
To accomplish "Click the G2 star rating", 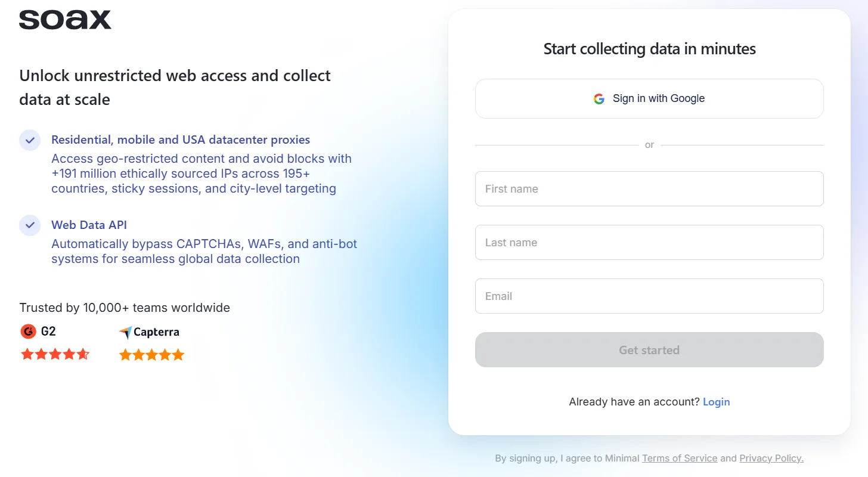I will pos(55,355).
